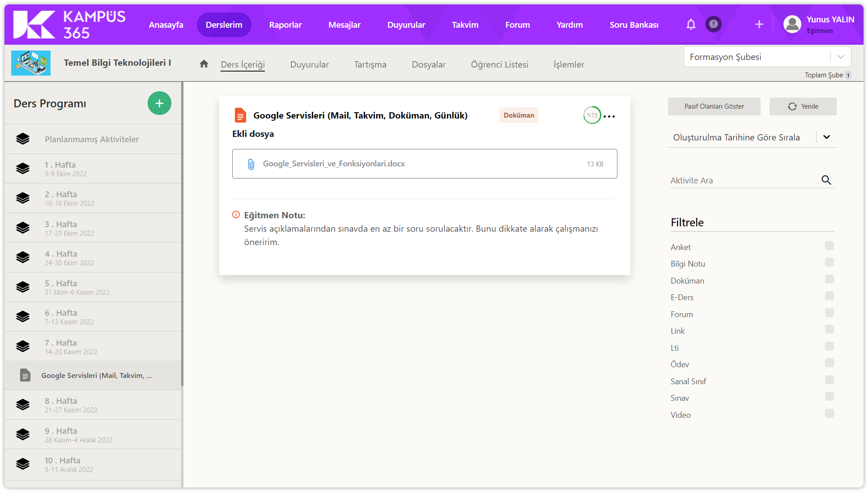Click the purple alert exclamation icon
The height and width of the screenshot is (492, 868).
(713, 24)
